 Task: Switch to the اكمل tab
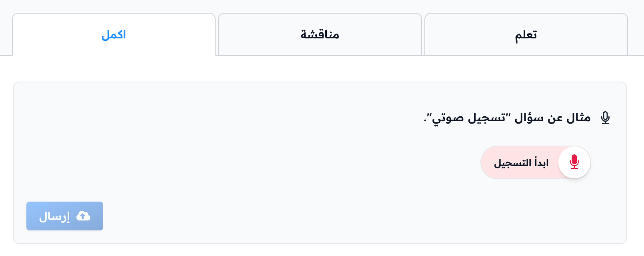tap(114, 34)
